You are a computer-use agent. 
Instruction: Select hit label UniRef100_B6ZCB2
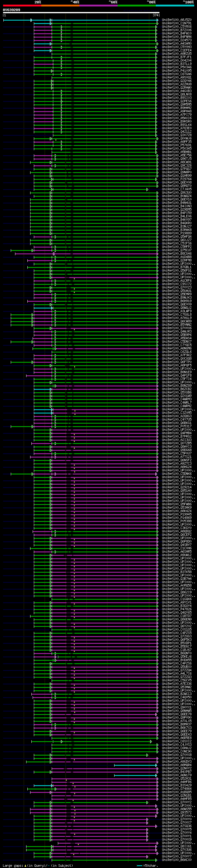click(x=177, y=389)
